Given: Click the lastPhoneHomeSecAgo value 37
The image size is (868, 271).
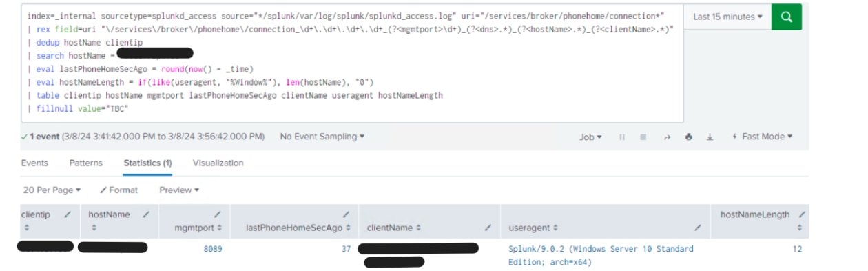Looking at the screenshot, I should pyautogui.click(x=347, y=249).
